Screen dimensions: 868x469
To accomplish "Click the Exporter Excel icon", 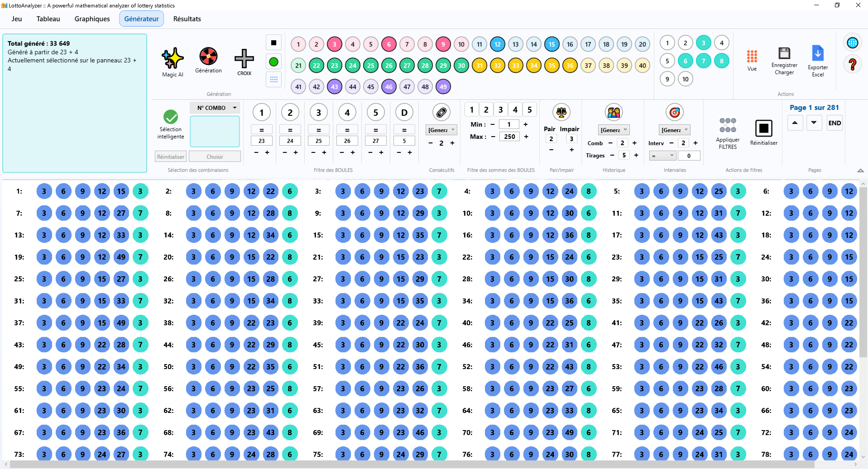I will click(x=818, y=53).
